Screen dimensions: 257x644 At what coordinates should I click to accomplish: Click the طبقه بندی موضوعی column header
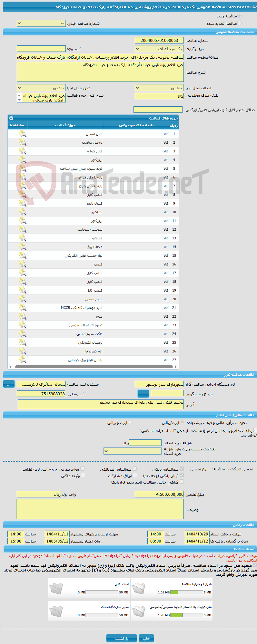click(136, 125)
